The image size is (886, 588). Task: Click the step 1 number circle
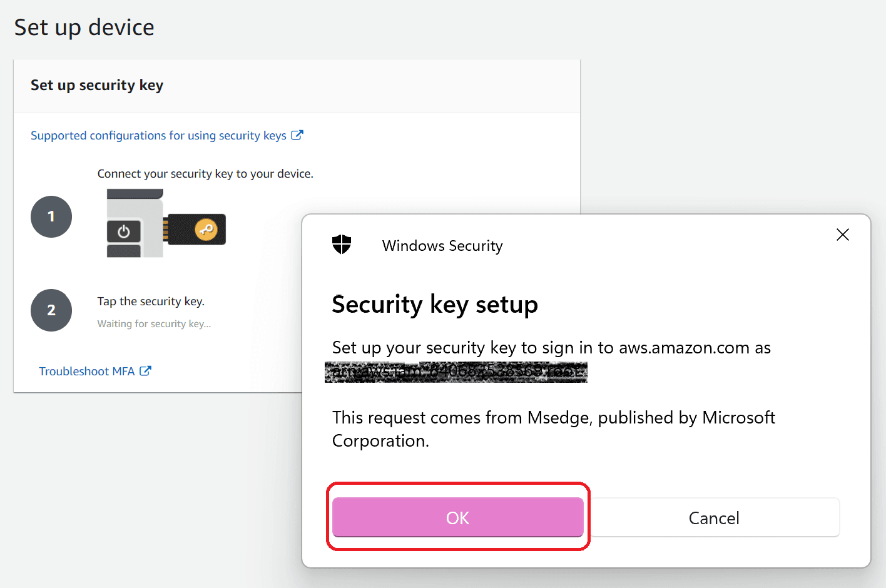click(51, 216)
